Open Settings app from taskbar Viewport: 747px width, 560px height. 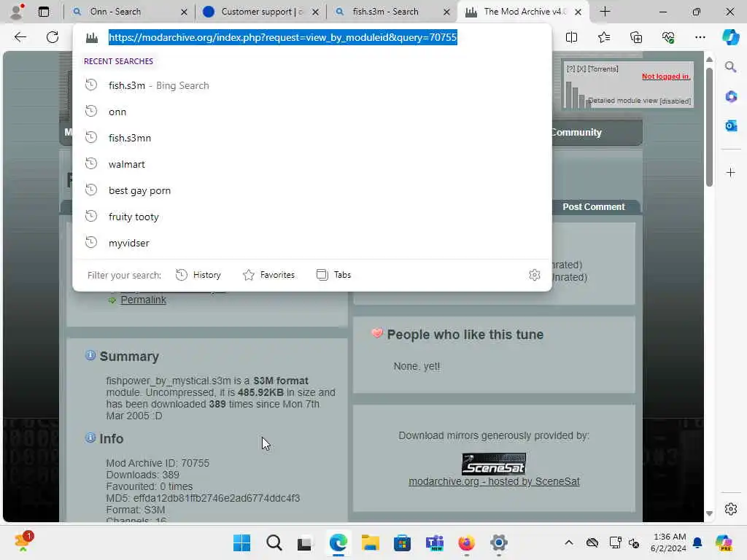(498, 542)
